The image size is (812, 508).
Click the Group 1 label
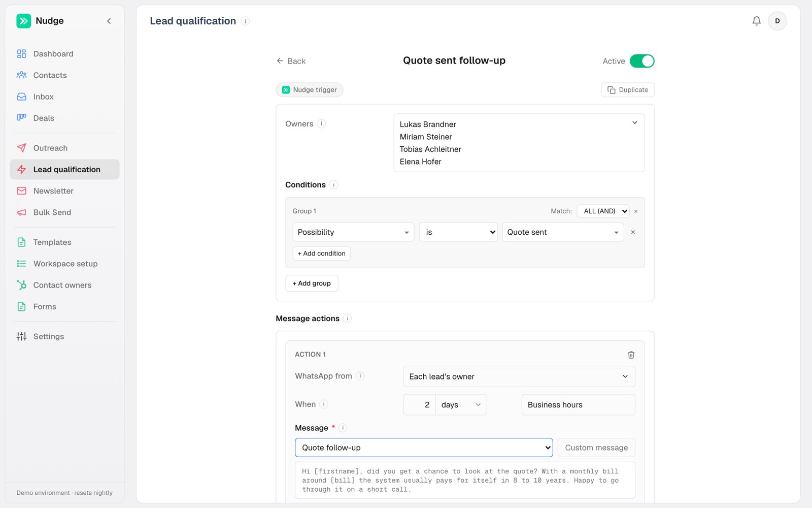(x=304, y=211)
